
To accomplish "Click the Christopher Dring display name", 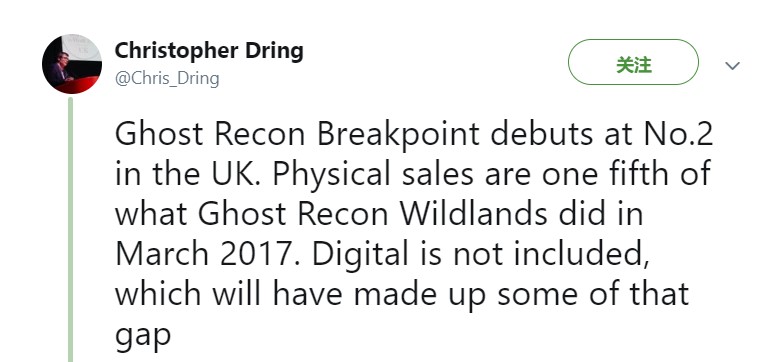I will point(209,50).
